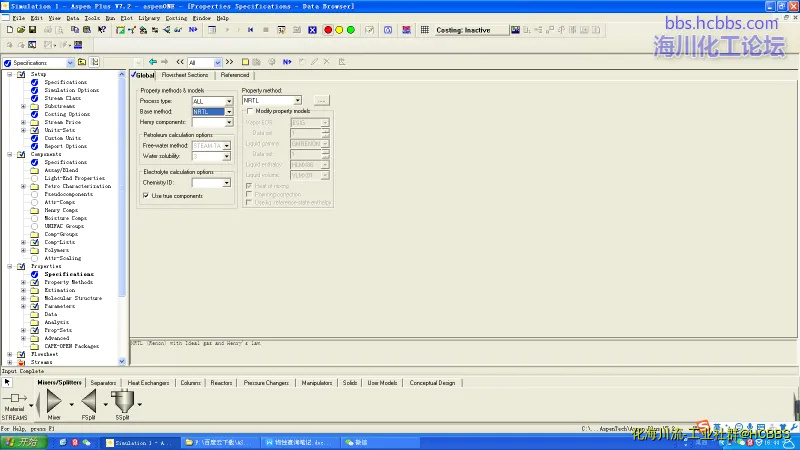This screenshot has height=450, width=800.
Task: Open the Property method NRTL dropdown
Action: 297,101
